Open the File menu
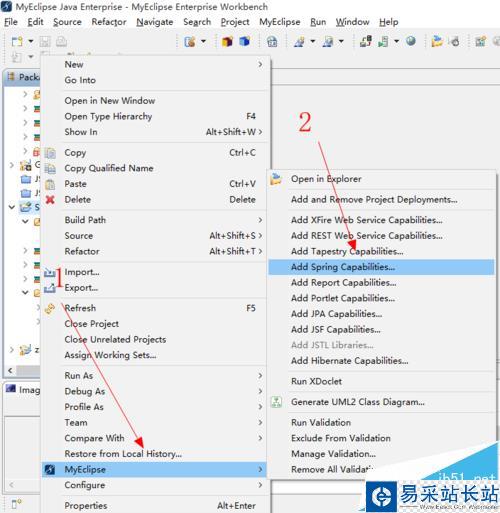This screenshot has width=500, height=513. (11, 22)
